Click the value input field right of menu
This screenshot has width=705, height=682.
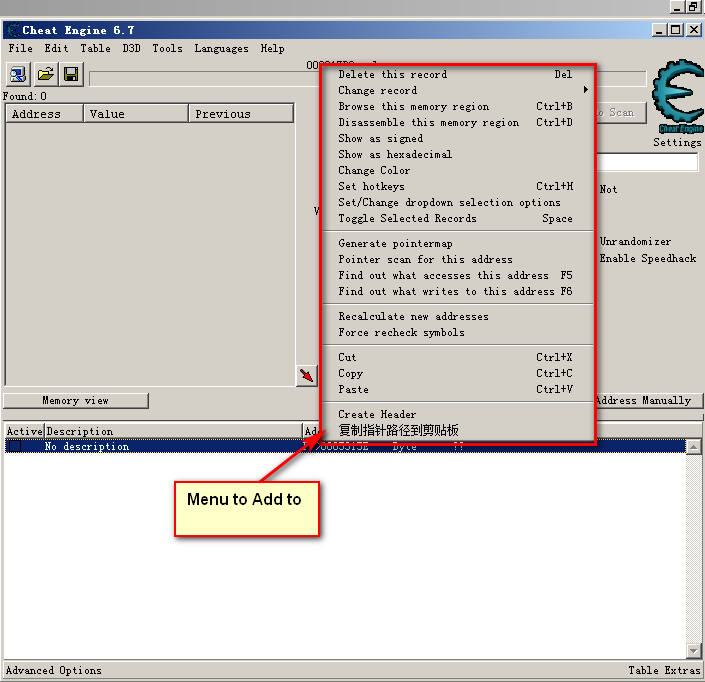pyautogui.click(x=647, y=162)
